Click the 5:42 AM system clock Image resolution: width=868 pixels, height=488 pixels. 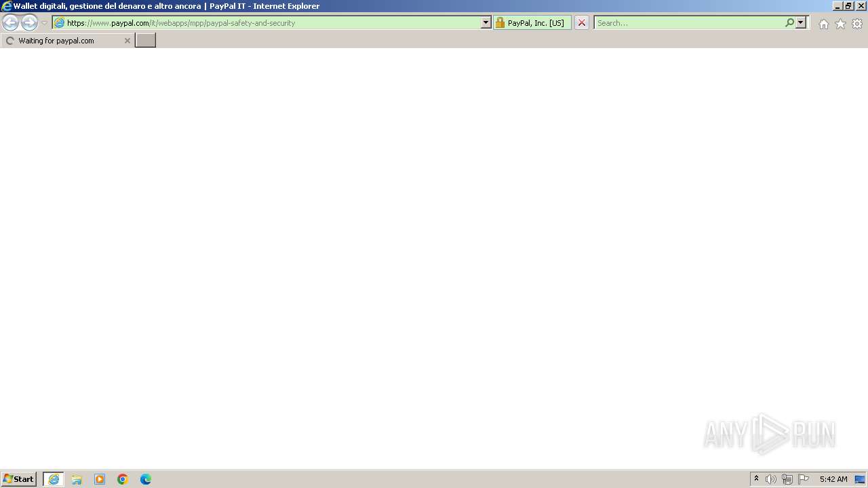(833, 479)
